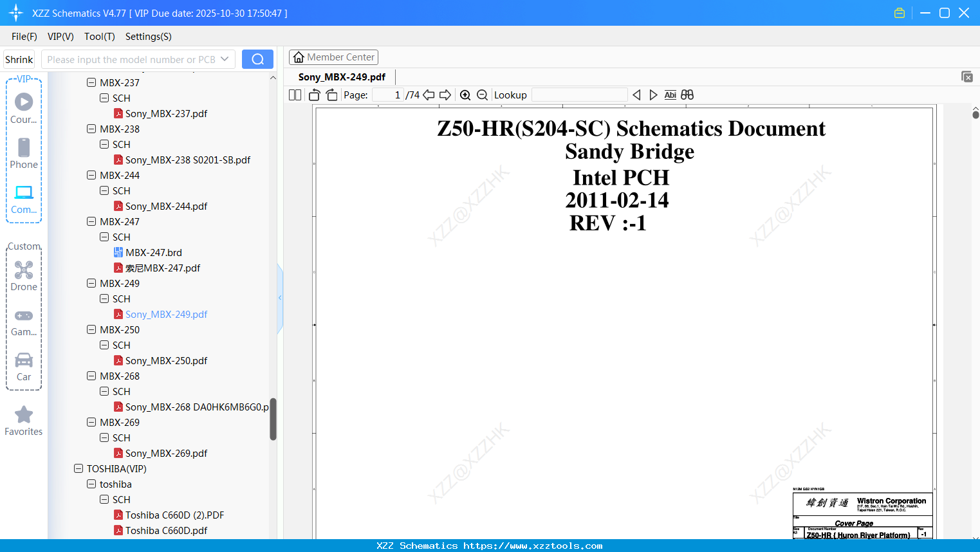Toggle the Abl whole-word match option

click(670, 95)
